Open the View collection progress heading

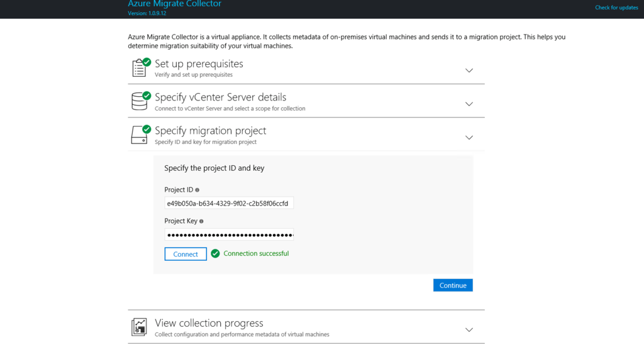pos(209,323)
